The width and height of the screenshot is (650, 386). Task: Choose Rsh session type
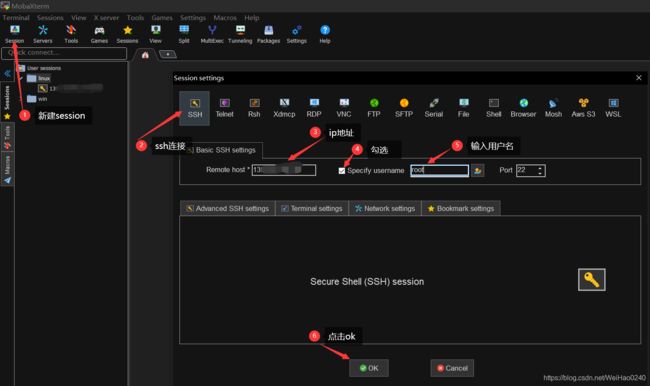click(x=254, y=108)
